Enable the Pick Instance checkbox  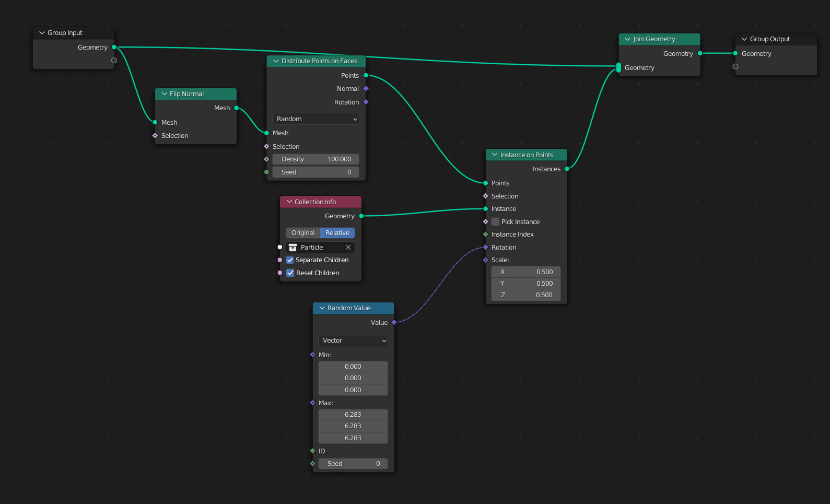coord(495,222)
